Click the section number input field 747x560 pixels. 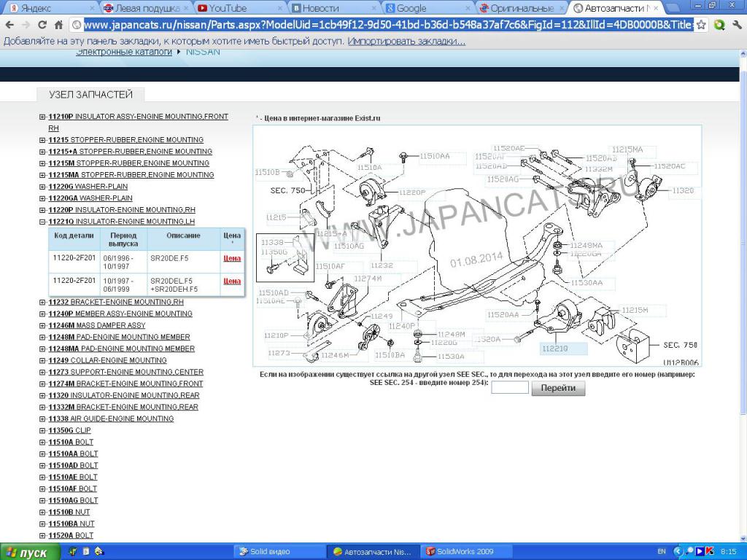tap(510, 388)
